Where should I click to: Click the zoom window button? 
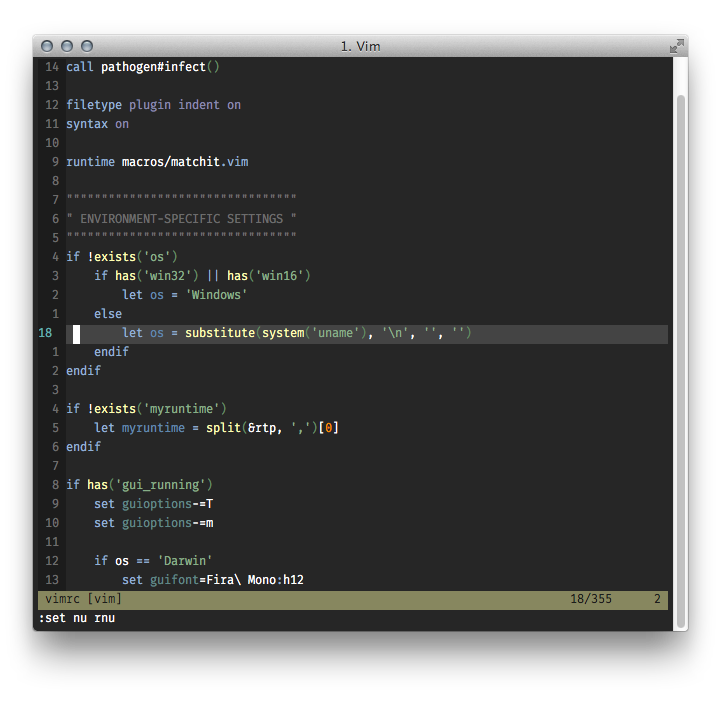click(87, 46)
